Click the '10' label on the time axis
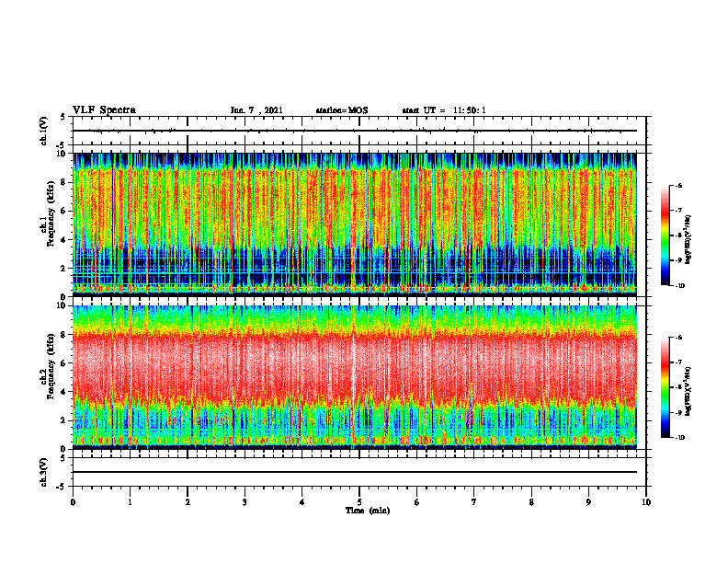Screen dimensions: 728x563 pos(646,502)
